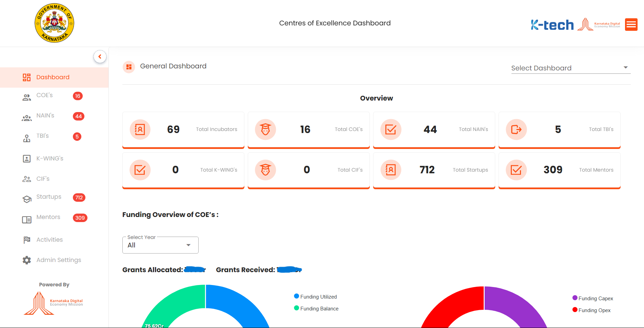Click the TBI's person icon in sidebar
Viewport: 644px width, 328px height.
(26, 138)
